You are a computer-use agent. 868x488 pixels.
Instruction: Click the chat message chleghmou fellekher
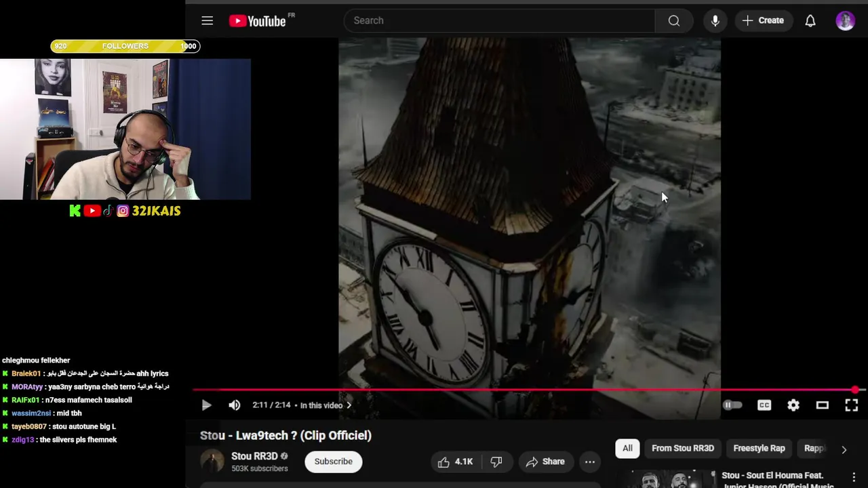[36, 361]
